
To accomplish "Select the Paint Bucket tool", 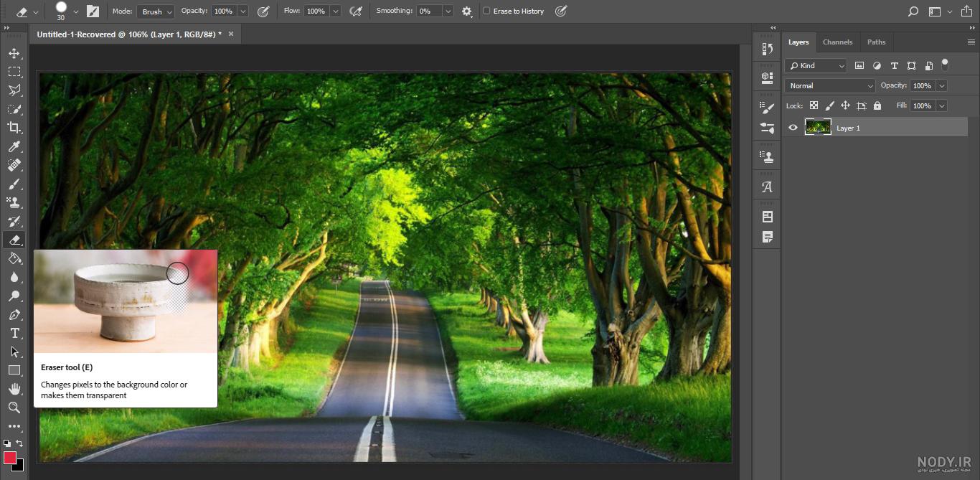I will pos(14,258).
